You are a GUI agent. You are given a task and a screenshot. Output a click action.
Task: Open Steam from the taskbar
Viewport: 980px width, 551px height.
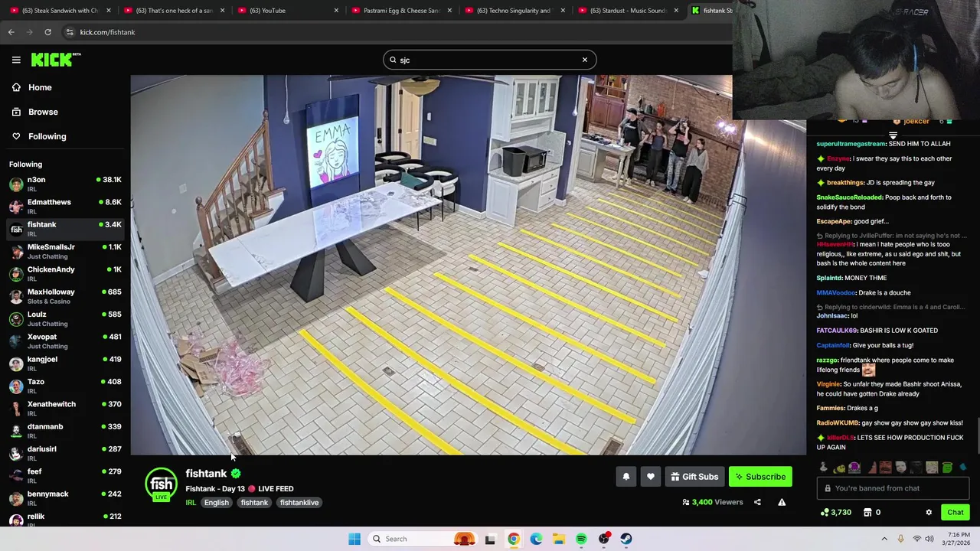click(626, 539)
